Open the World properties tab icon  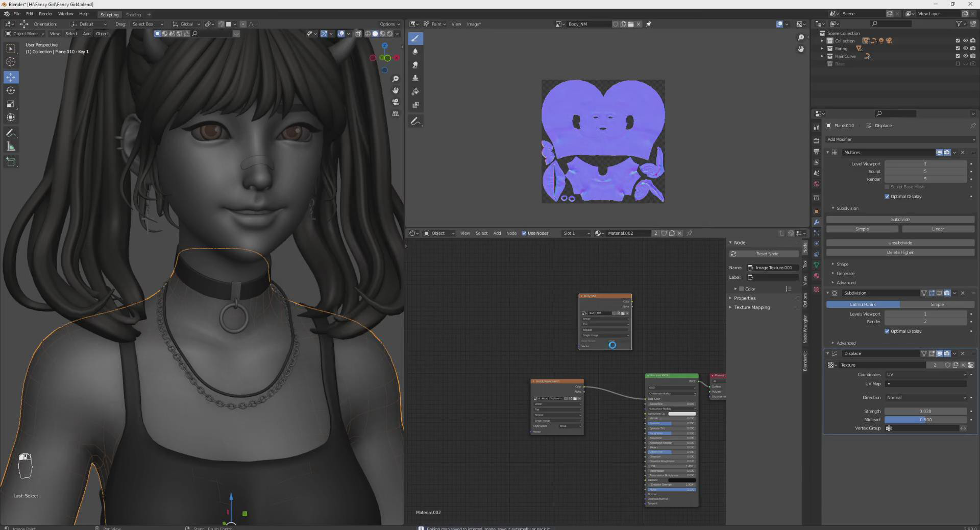(x=817, y=184)
